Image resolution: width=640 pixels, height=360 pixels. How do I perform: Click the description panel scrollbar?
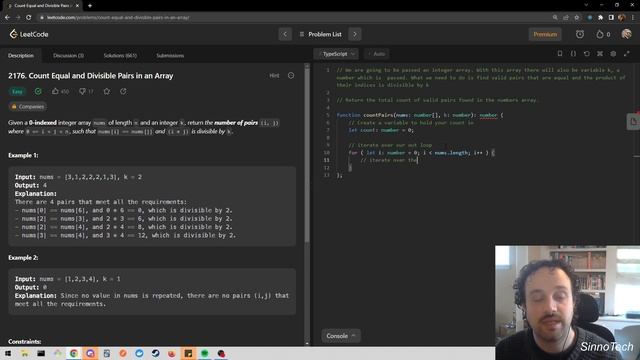(307, 155)
